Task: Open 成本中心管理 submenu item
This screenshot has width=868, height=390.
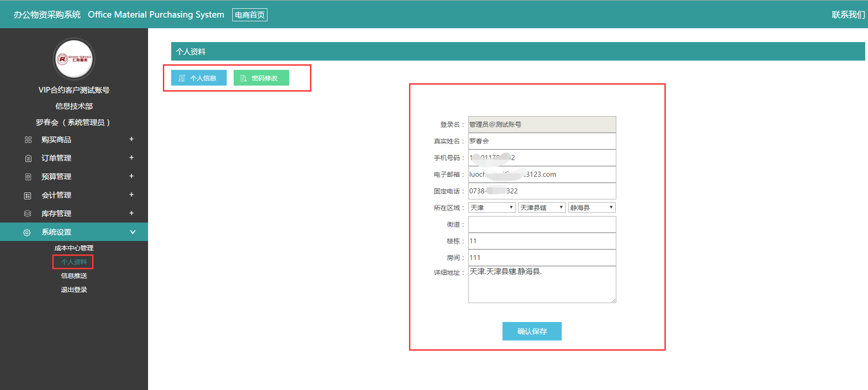Action: pos(74,248)
